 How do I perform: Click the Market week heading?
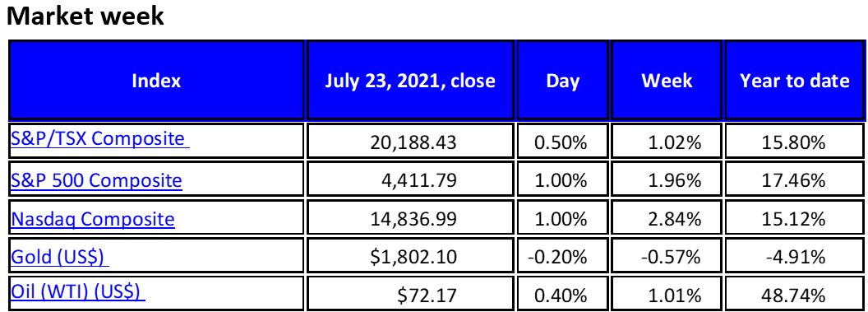(x=85, y=16)
